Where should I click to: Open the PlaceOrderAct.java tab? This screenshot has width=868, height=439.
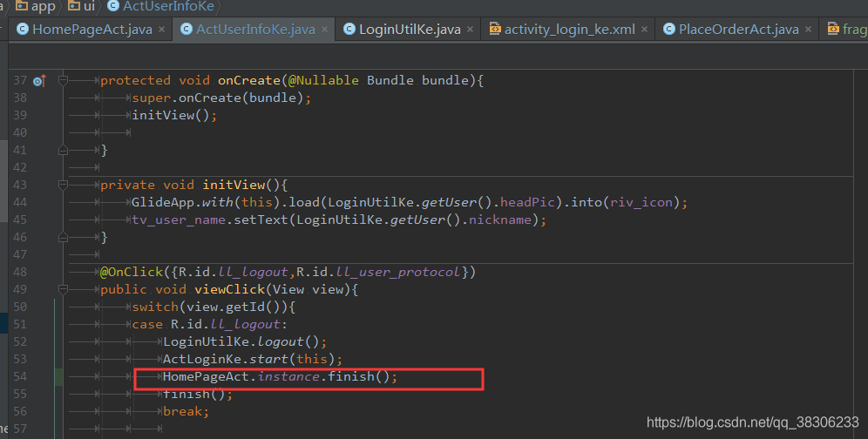(x=738, y=30)
